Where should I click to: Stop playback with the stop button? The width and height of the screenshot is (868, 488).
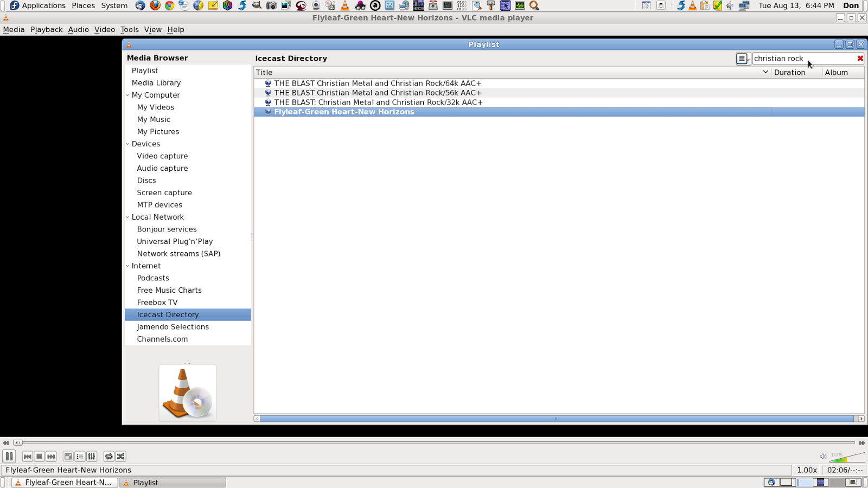39,457
